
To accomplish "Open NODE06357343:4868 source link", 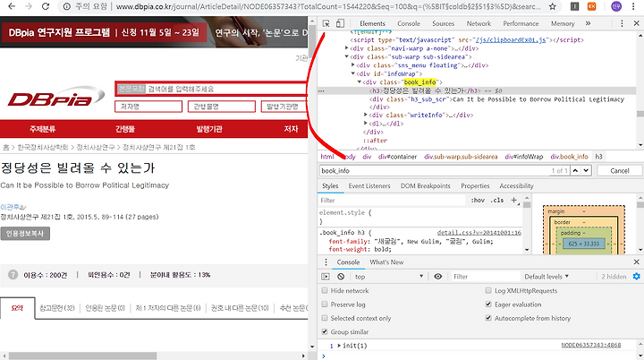I will [591, 345].
